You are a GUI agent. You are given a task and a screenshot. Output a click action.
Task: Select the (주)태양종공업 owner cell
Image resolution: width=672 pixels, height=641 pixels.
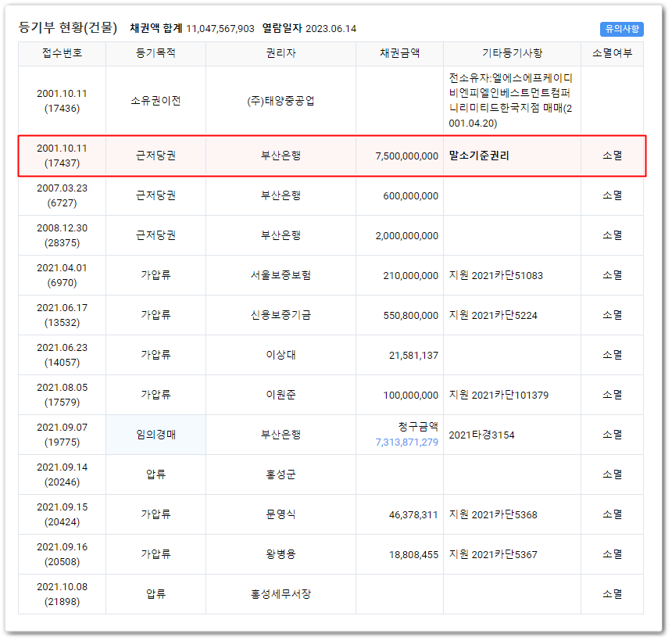pos(281,101)
